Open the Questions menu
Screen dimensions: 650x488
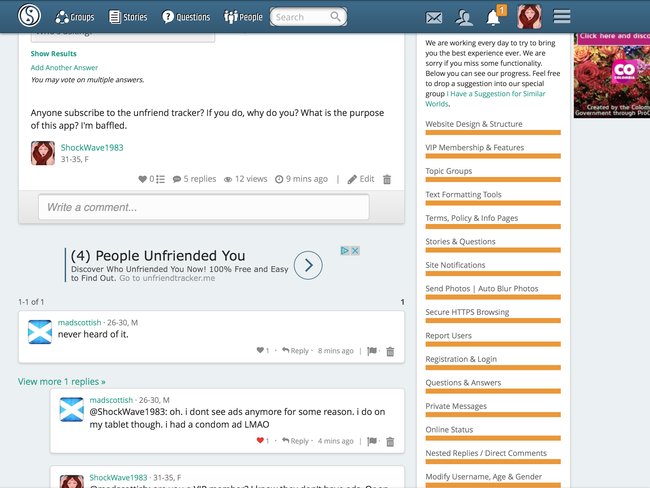click(x=186, y=17)
